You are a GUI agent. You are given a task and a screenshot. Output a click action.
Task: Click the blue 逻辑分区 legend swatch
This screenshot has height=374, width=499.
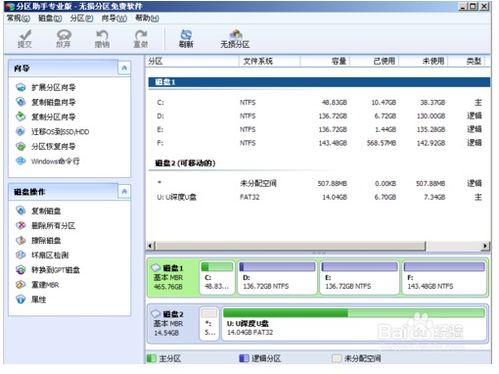(x=244, y=358)
